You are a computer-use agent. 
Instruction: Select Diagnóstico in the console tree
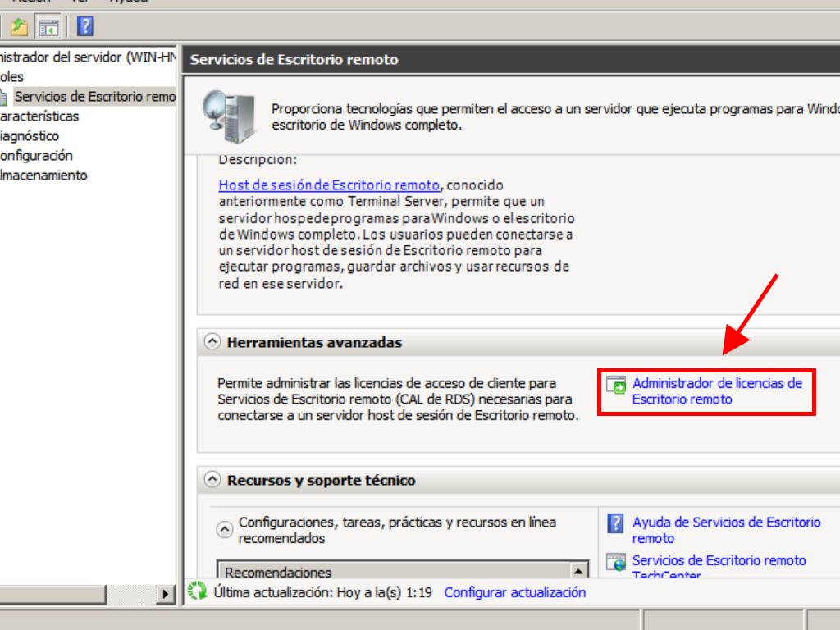(x=30, y=136)
